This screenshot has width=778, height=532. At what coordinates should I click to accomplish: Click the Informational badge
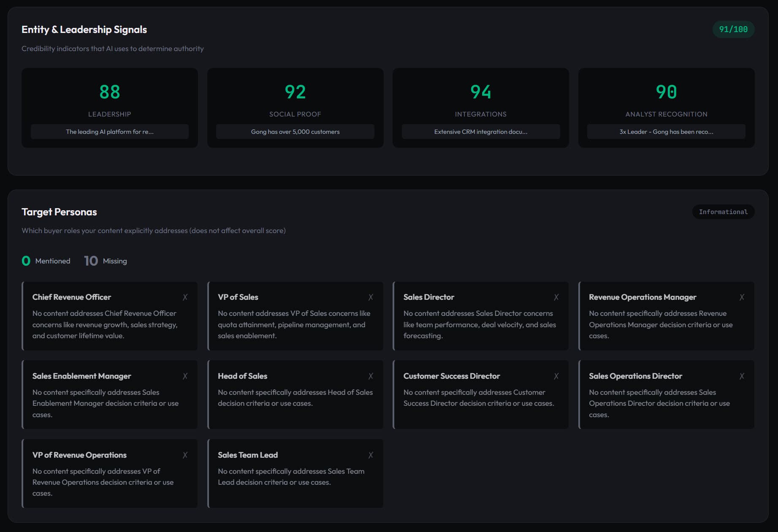point(723,212)
